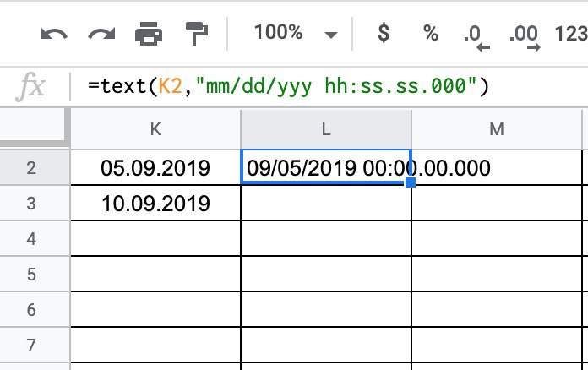Click cell with 10.09.2019
The image size is (588, 370).
click(x=155, y=204)
